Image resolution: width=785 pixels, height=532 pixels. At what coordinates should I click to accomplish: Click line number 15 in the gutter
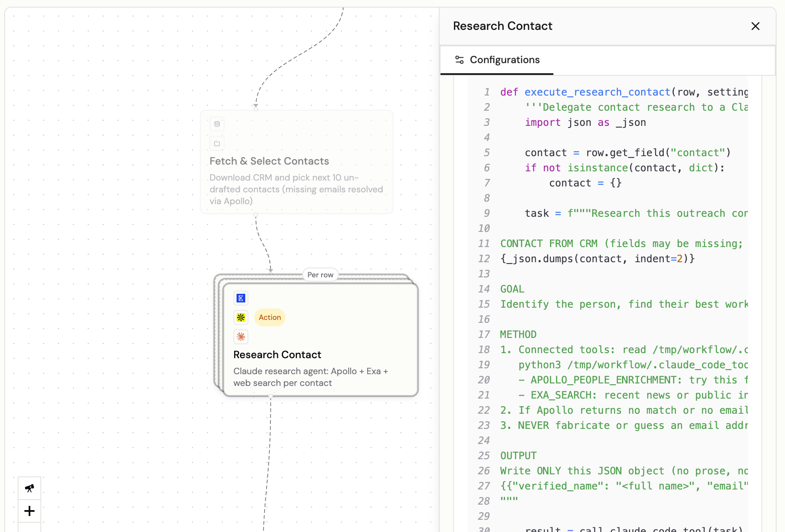pyautogui.click(x=484, y=304)
